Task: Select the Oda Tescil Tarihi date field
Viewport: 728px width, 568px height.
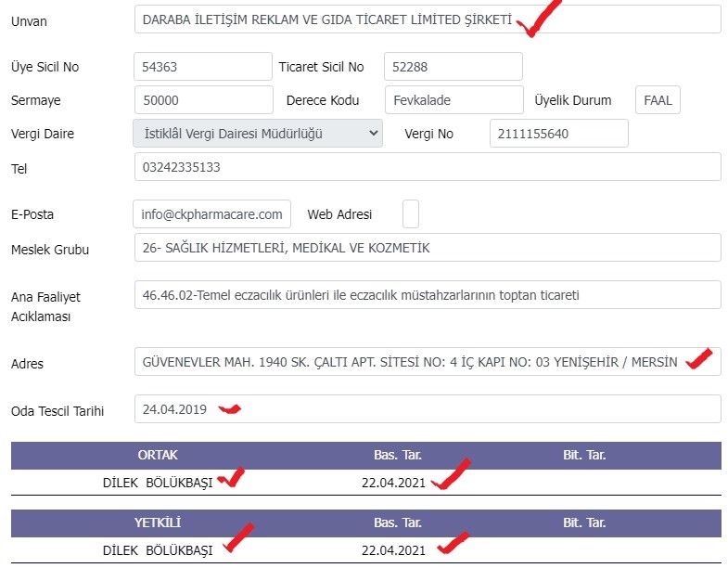Action: [x=428, y=409]
